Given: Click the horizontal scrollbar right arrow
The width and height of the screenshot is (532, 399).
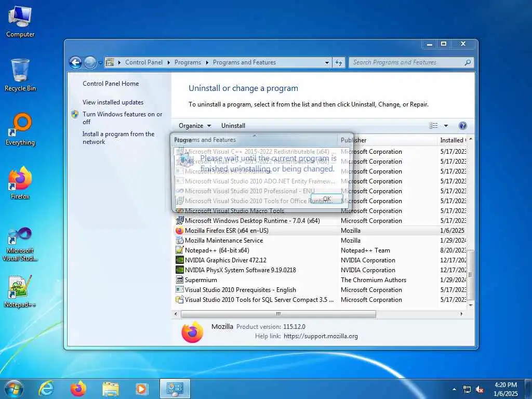Looking at the screenshot, I should click(461, 314).
